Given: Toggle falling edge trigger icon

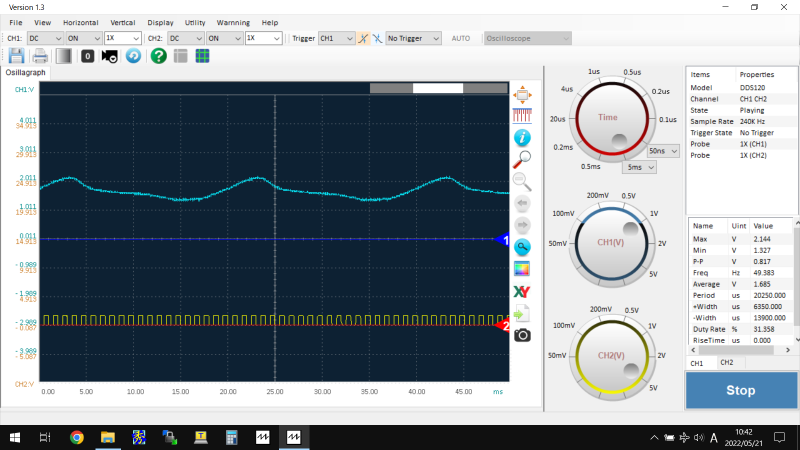Looking at the screenshot, I should pos(378,38).
